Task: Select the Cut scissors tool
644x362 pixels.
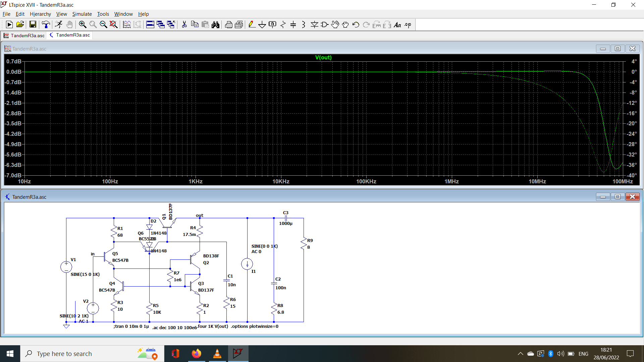Action: pos(184,24)
